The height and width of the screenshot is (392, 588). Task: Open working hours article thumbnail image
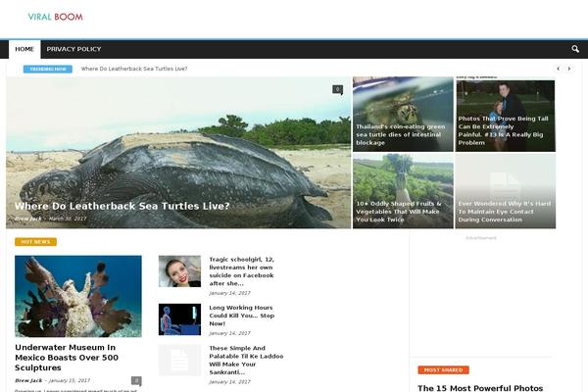point(179,319)
